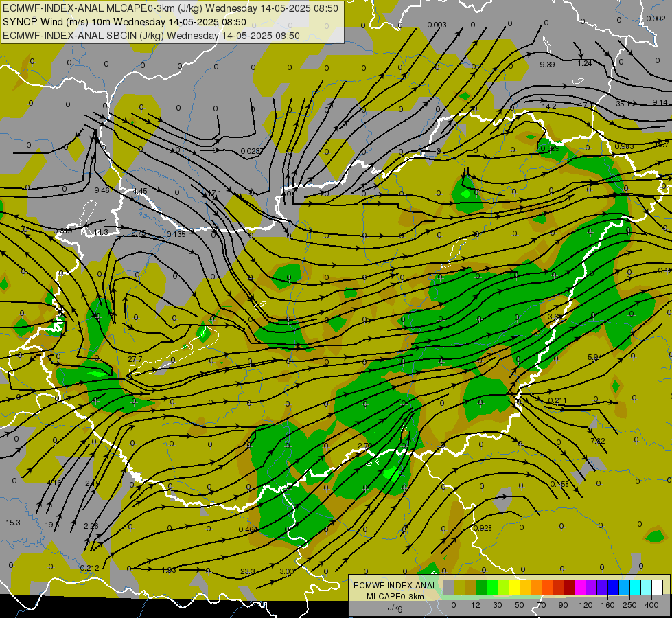Screen dimensions: 672x618
Task: Click the dark green legend swatch after 12
Action: 482,587
